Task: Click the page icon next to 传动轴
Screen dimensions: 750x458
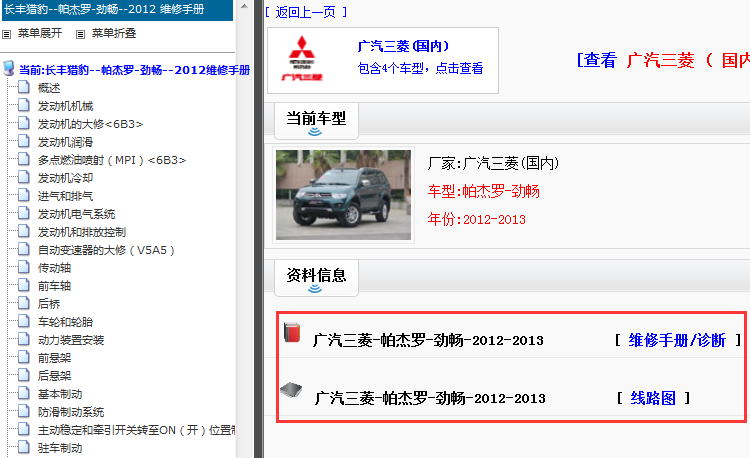Action: [x=24, y=268]
